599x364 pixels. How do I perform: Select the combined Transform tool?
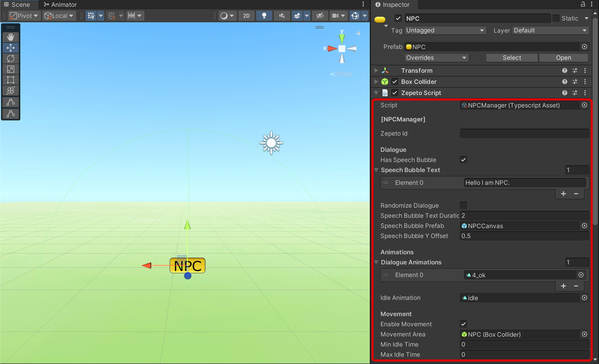[x=10, y=91]
